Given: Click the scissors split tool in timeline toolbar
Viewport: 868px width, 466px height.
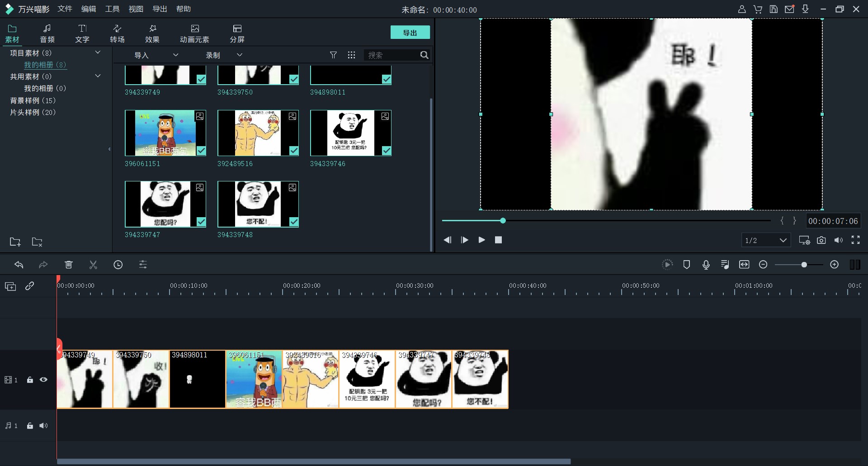Looking at the screenshot, I should tap(93, 265).
